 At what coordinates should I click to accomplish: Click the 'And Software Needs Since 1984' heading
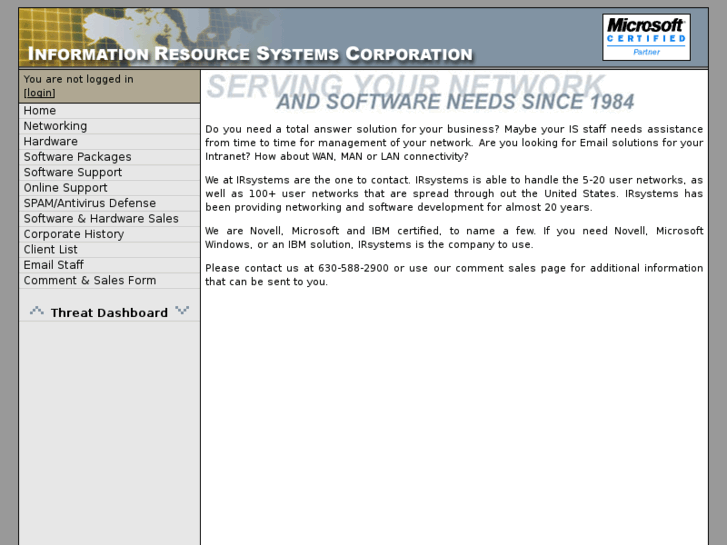[455, 102]
